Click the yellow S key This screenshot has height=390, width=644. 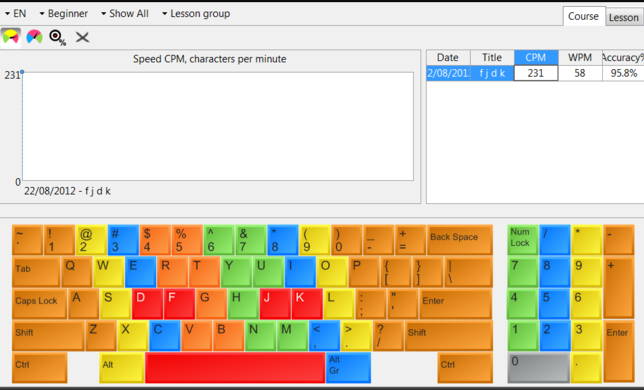[x=115, y=304]
